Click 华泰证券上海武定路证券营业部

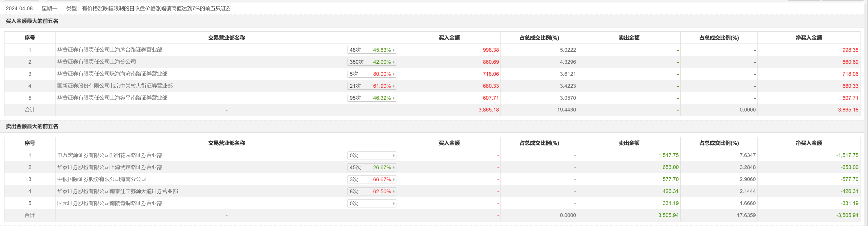[x=109, y=167]
